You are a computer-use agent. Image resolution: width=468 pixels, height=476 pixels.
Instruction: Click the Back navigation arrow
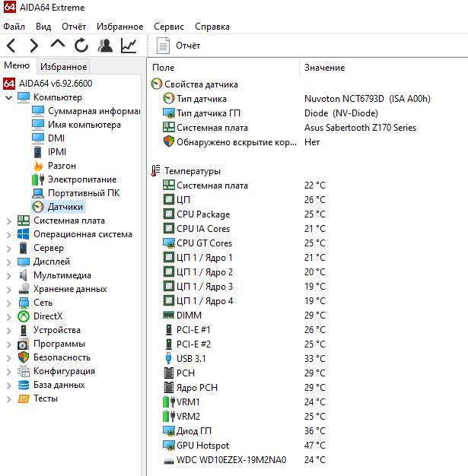tap(11, 46)
